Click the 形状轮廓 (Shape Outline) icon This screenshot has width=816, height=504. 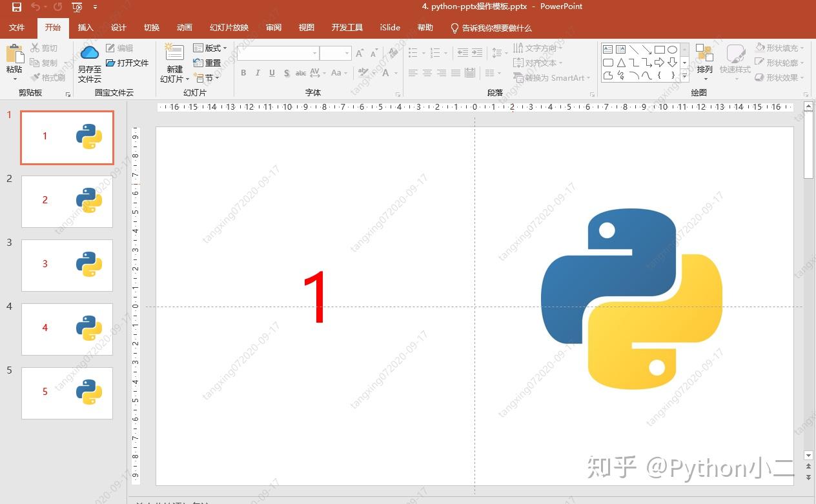pos(780,62)
